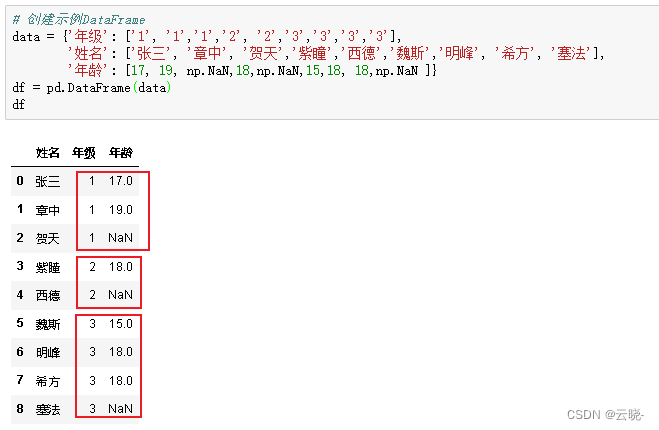This screenshot has height=430, width=659.
Task: Click the number 17 in the 年龄 list
Action: [x=138, y=70]
